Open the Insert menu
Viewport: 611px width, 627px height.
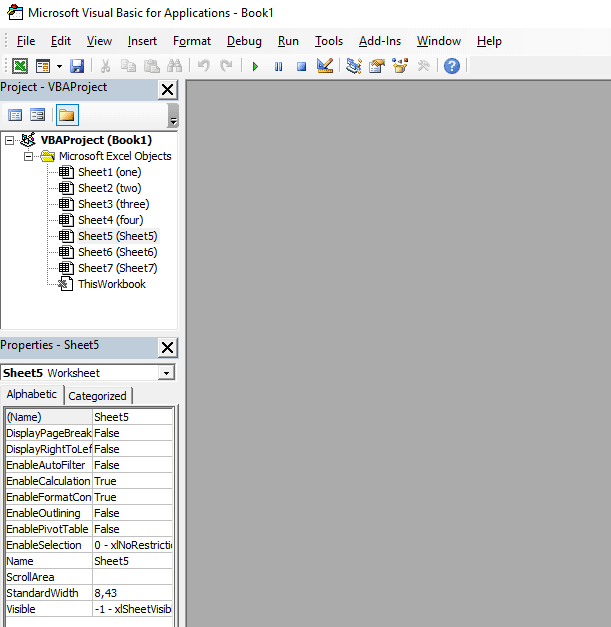tap(142, 41)
